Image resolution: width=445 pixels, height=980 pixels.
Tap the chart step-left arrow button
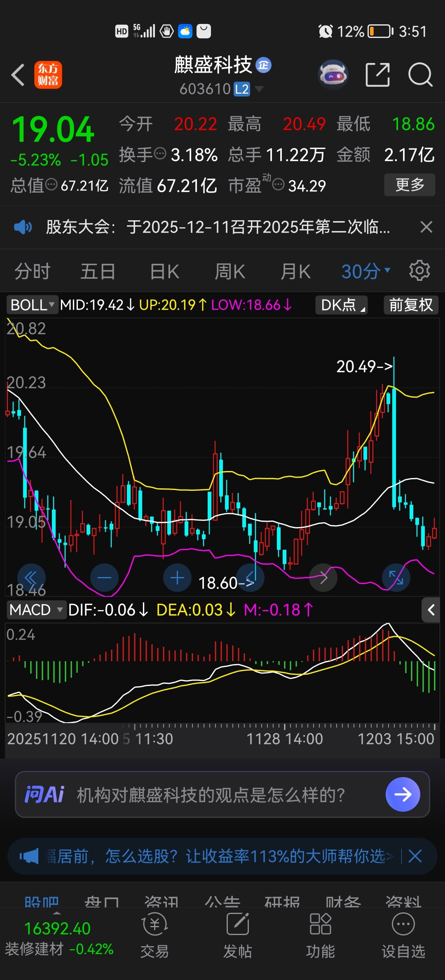pos(250,577)
